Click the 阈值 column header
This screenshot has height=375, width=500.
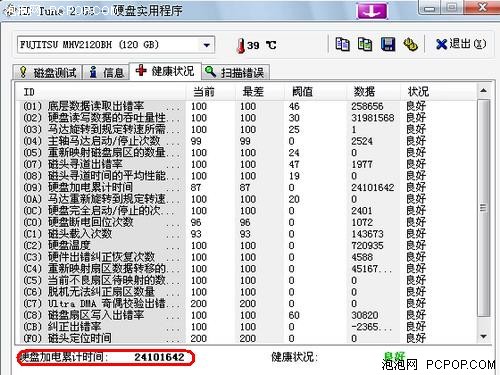tap(315, 92)
